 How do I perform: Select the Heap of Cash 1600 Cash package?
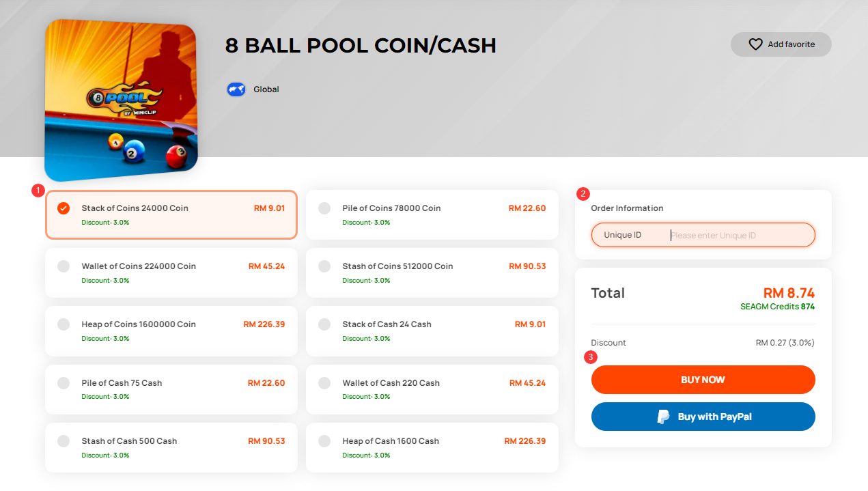(x=432, y=447)
